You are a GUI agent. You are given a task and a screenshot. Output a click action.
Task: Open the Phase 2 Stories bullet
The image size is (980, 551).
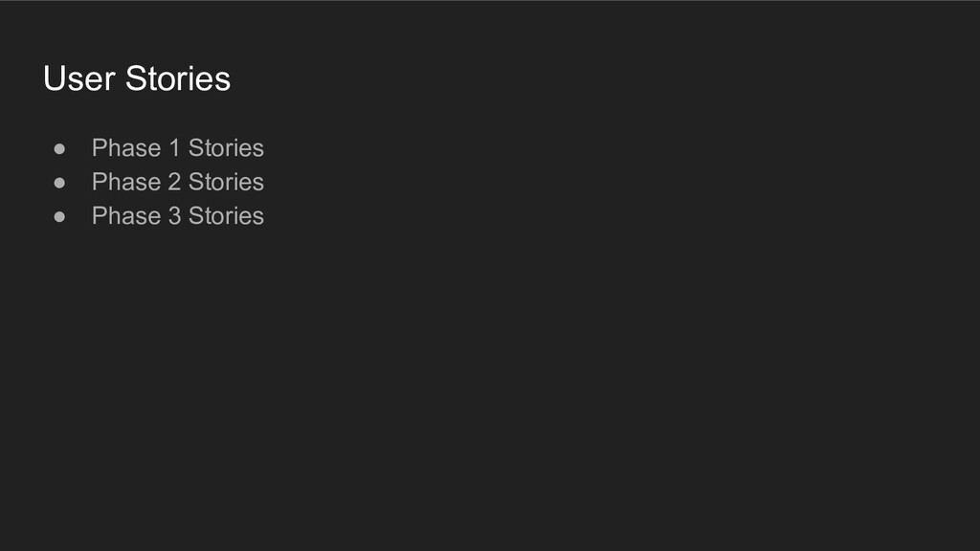click(x=177, y=182)
